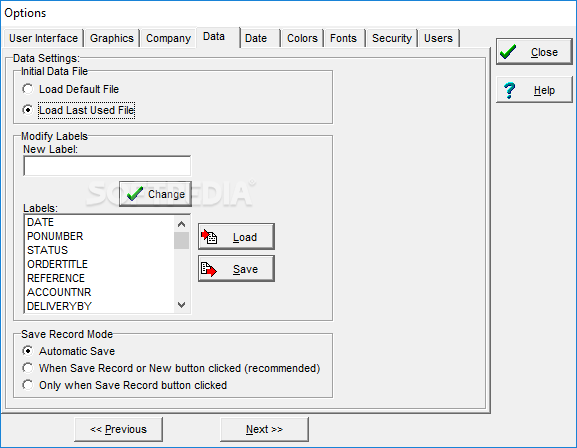Switch to the Graphics tab

coord(111,38)
